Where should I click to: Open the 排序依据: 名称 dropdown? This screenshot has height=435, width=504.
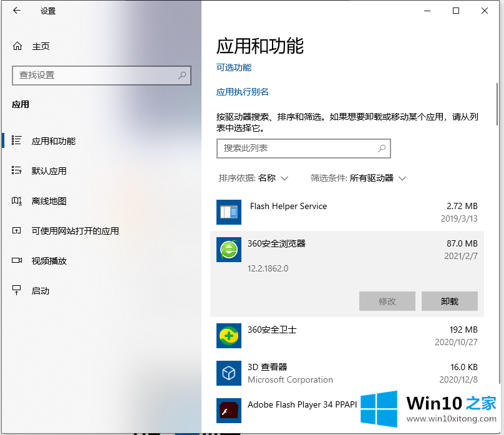point(253,178)
